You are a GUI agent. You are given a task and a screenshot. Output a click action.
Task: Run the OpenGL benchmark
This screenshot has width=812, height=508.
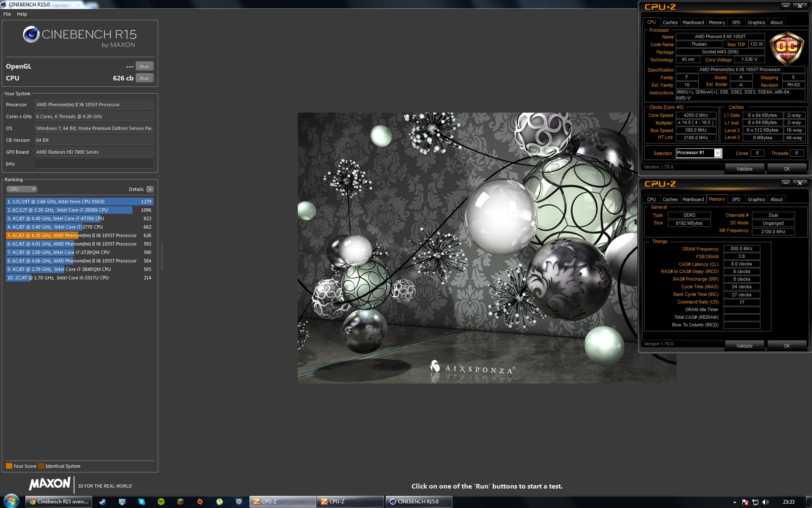(144, 66)
